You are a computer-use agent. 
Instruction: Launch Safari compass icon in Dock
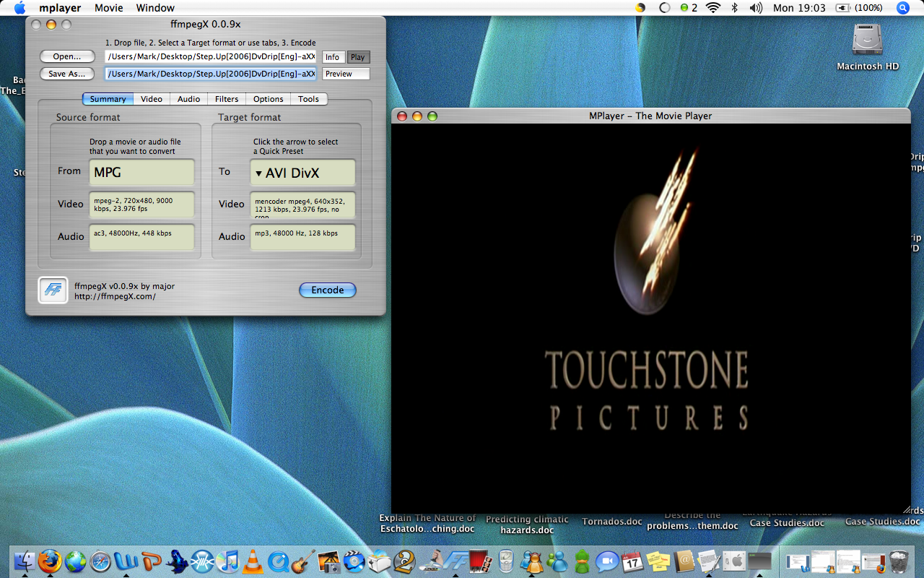coord(100,561)
